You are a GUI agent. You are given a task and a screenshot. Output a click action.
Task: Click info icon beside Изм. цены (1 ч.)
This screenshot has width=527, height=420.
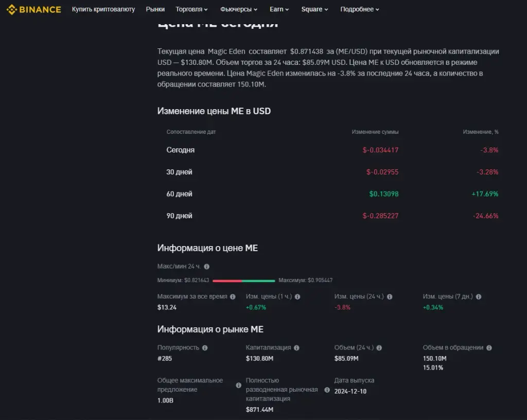(x=297, y=296)
